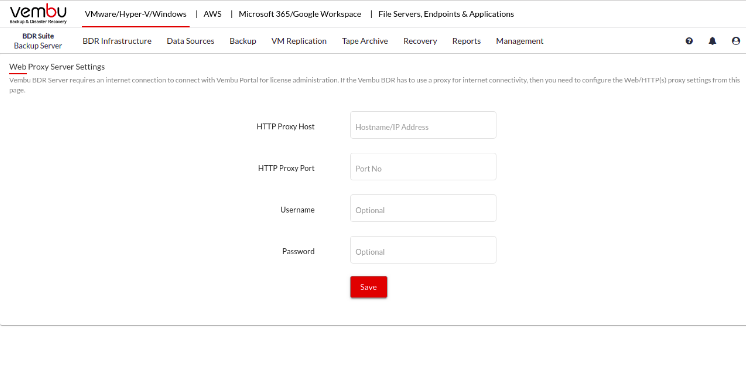Switch to the AWS tab
This screenshot has height=387, width=746.
point(212,14)
